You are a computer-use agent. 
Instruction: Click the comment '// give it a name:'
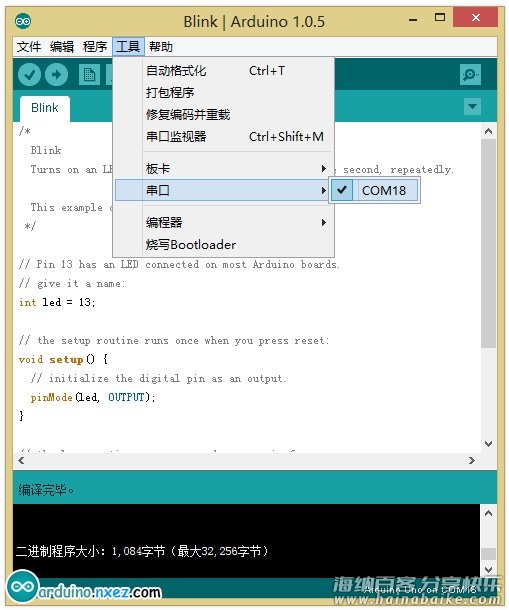coord(72,284)
